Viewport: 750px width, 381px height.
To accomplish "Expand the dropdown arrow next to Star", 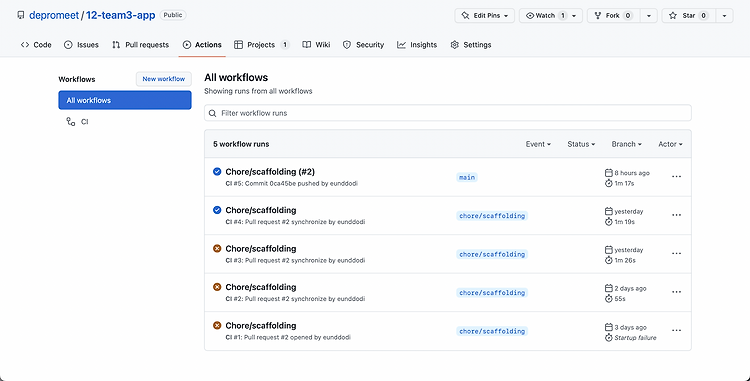I will pos(724,16).
